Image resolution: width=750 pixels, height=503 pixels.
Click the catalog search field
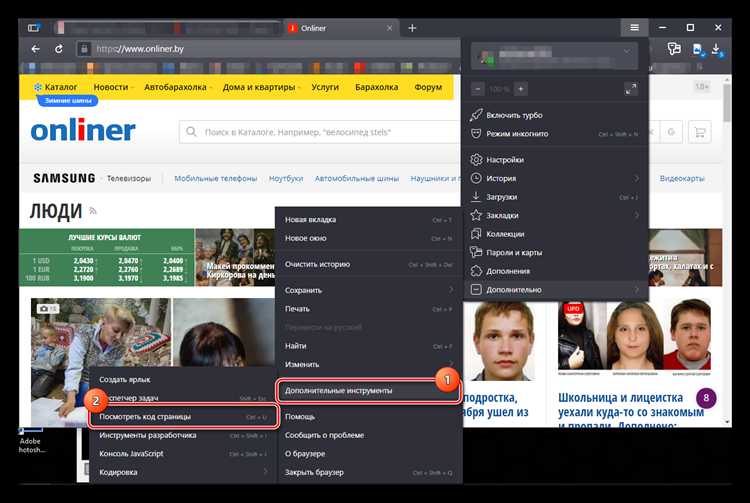320,132
